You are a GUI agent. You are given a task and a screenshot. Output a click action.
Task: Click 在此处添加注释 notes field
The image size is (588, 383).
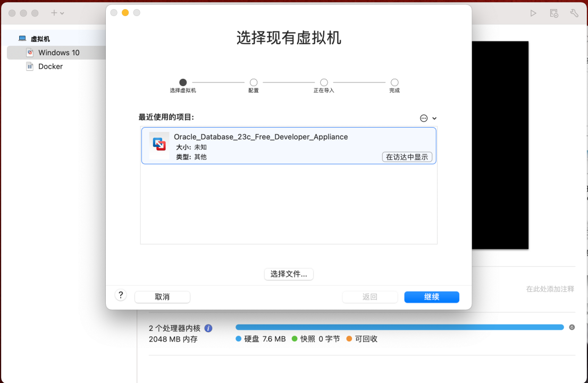coord(550,289)
